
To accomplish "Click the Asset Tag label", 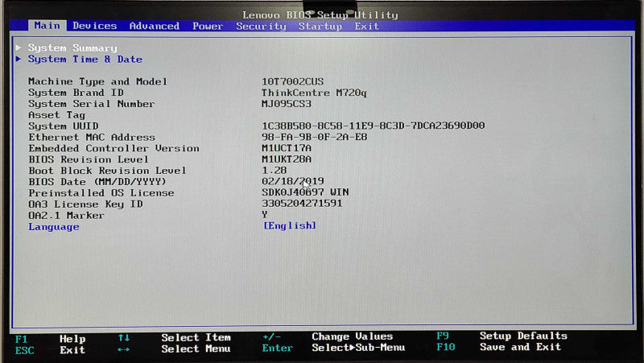I will [x=56, y=115].
